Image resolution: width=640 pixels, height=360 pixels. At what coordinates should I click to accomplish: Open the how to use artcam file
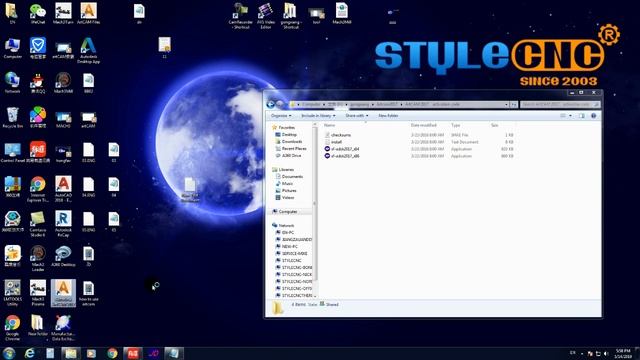tap(88, 293)
